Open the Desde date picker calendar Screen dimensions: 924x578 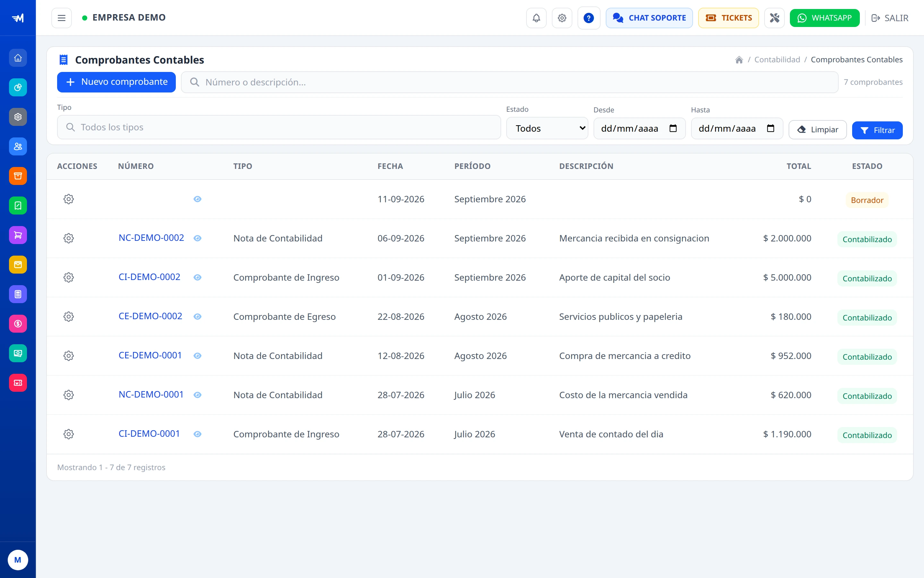(x=673, y=128)
